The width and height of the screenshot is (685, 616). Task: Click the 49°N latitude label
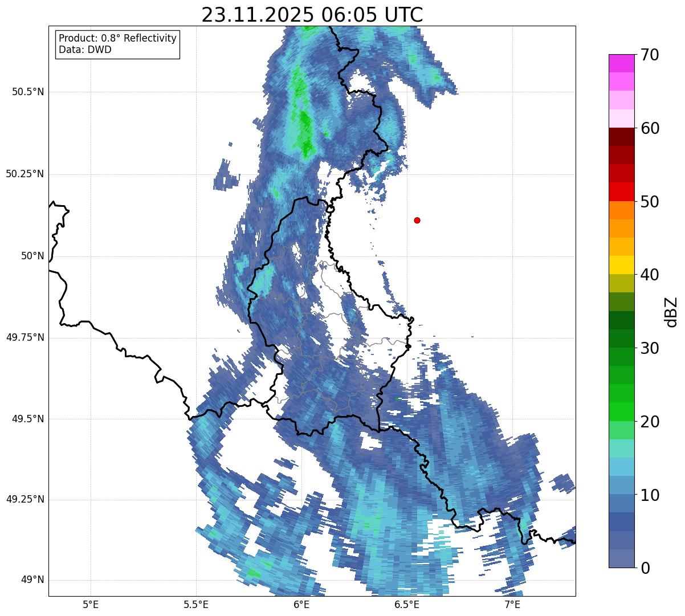(32, 580)
